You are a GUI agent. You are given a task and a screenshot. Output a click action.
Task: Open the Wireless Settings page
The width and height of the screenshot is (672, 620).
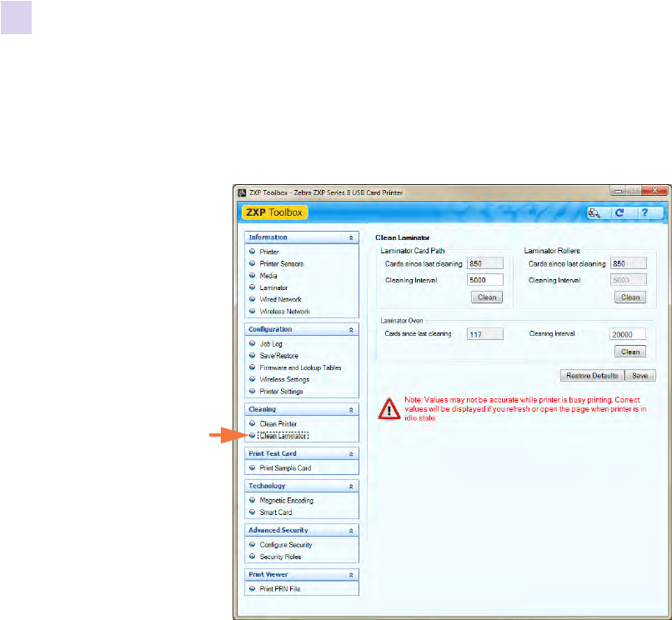click(x=284, y=380)
